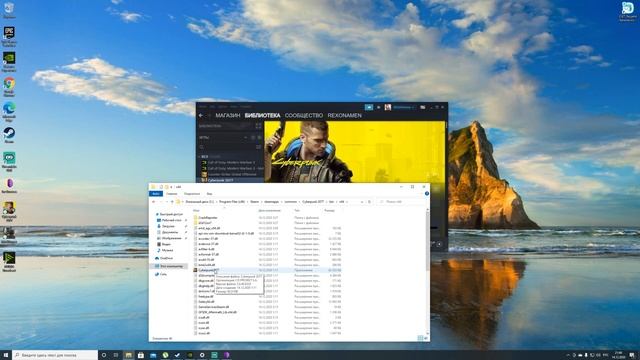Image resolution: width=640 pixels, height=360 pixels.
Task: Open the Файл tab in Explorer
Action: click(156, 193)
